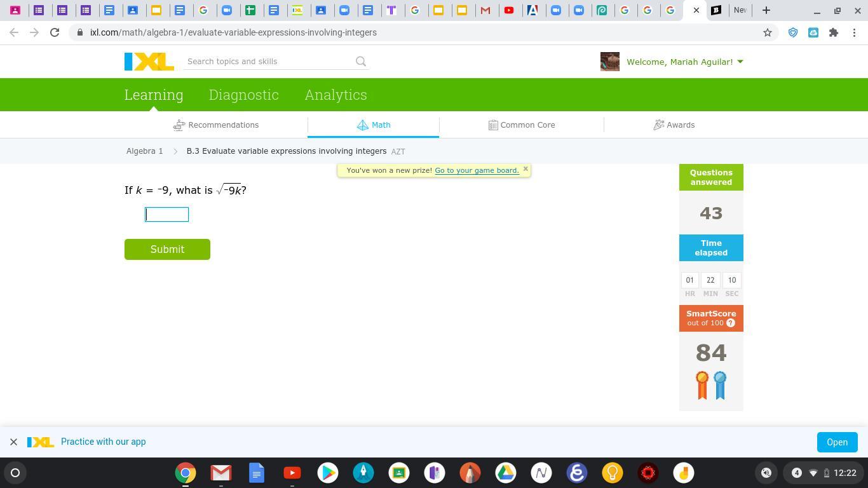Bookmark this page with the star
Image resolution: width=868 pixels, height=488 pixels.
point(768,32)
